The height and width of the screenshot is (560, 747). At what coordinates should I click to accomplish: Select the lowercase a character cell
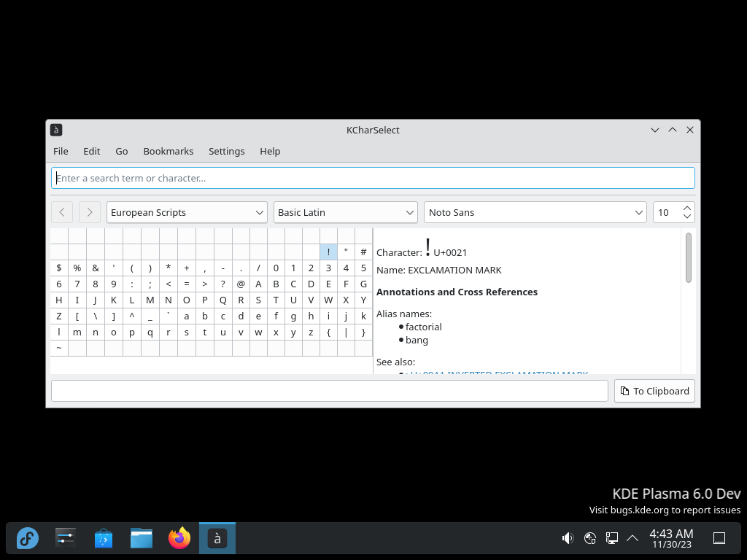coord(186,316)
